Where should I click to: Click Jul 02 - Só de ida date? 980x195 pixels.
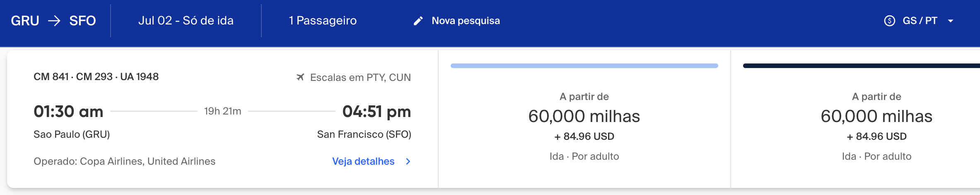point(186,21)
